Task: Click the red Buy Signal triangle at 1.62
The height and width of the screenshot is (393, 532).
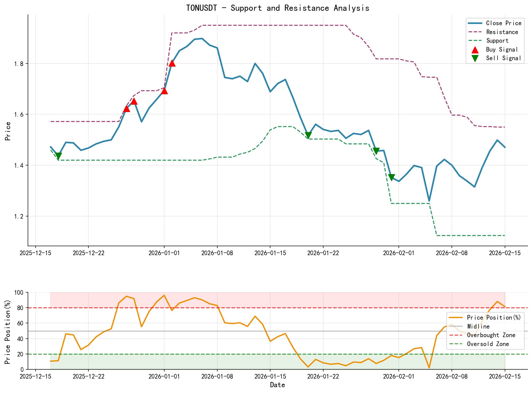Action: (x=127, y=109)
